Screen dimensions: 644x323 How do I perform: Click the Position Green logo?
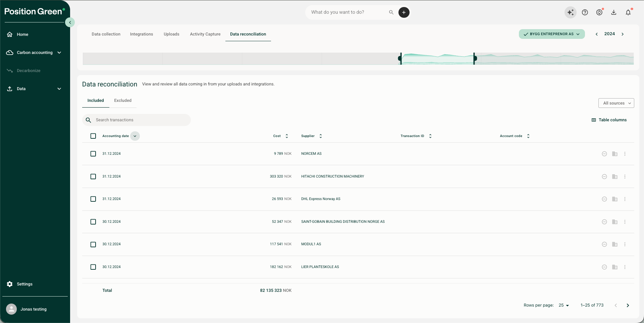[x=35, y=12]
